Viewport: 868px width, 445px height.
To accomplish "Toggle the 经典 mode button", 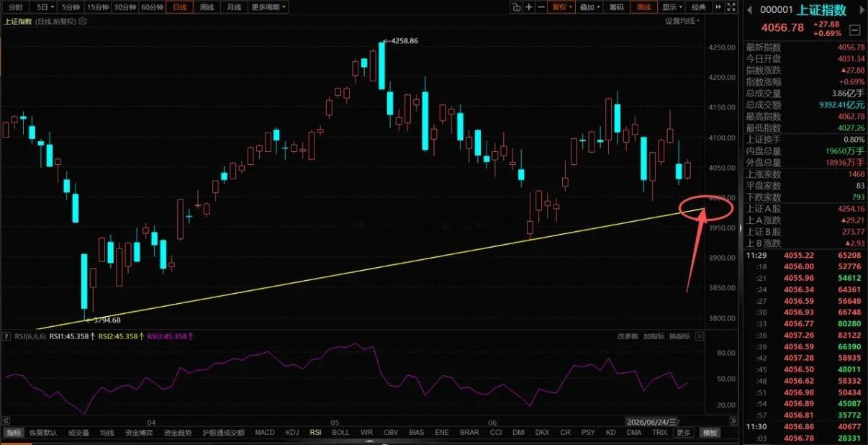I will [x=699, y=7].
